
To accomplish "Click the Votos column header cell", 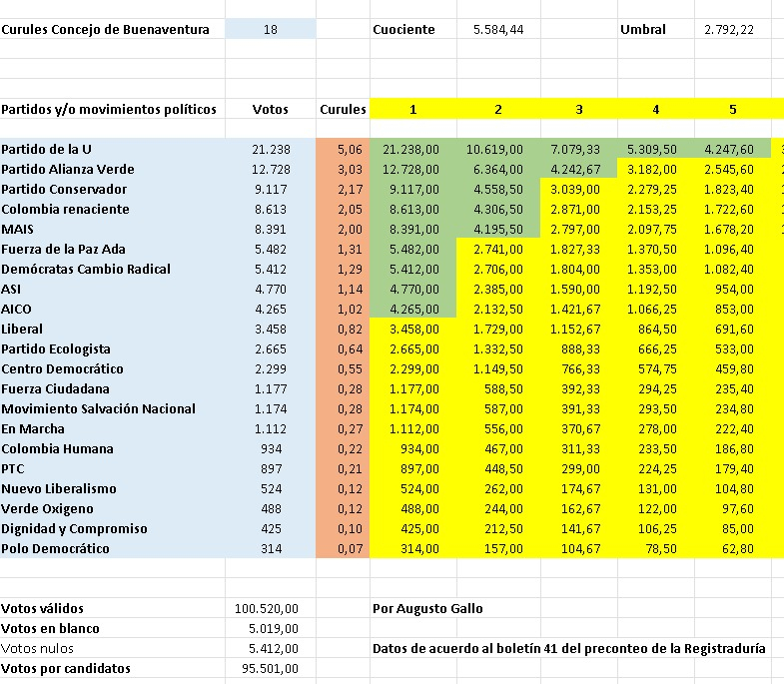I will 271,109.
